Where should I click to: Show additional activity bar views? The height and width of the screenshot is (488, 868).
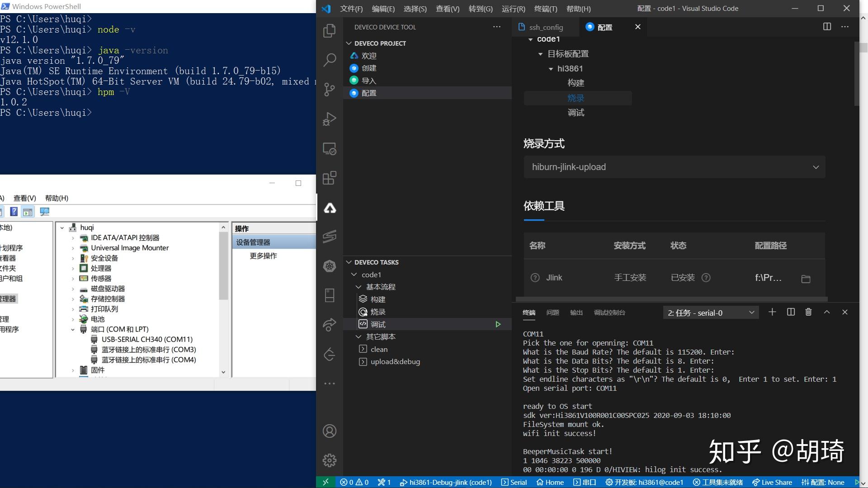[330, 384]
